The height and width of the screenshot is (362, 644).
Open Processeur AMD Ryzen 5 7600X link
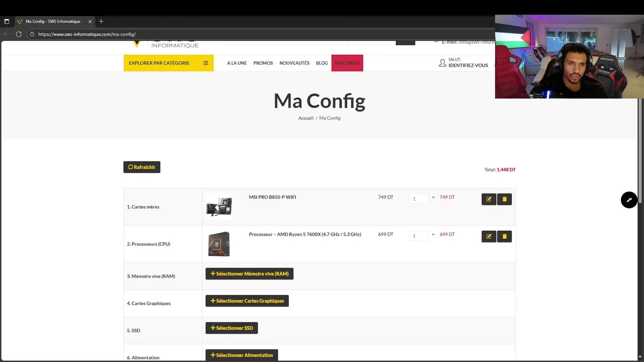tap(305, 234)
